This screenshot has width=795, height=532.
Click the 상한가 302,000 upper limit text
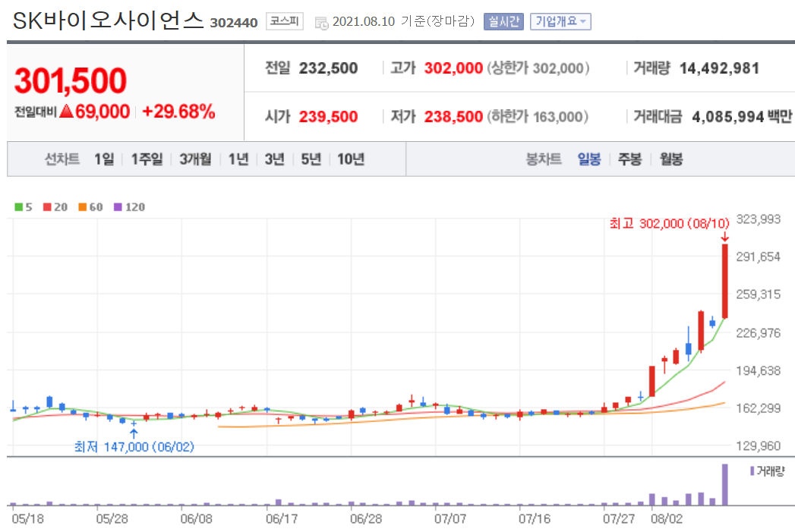(538, 68)
